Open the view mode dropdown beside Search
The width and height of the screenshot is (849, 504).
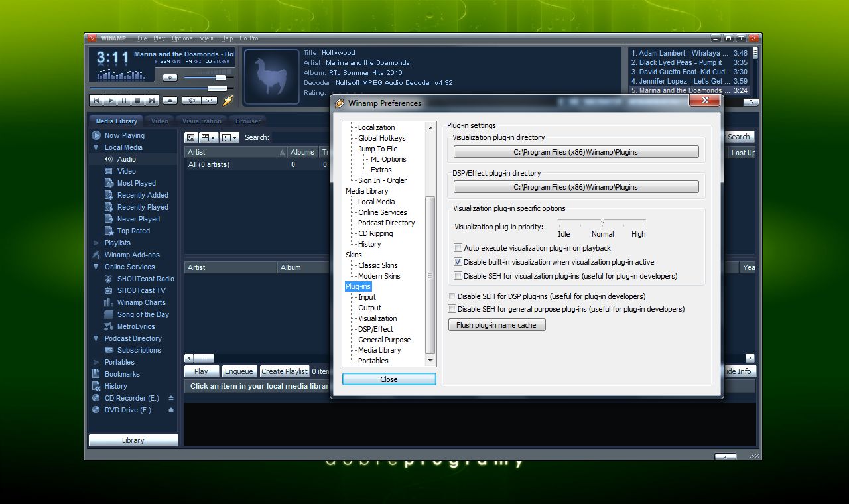click(208, 137)
